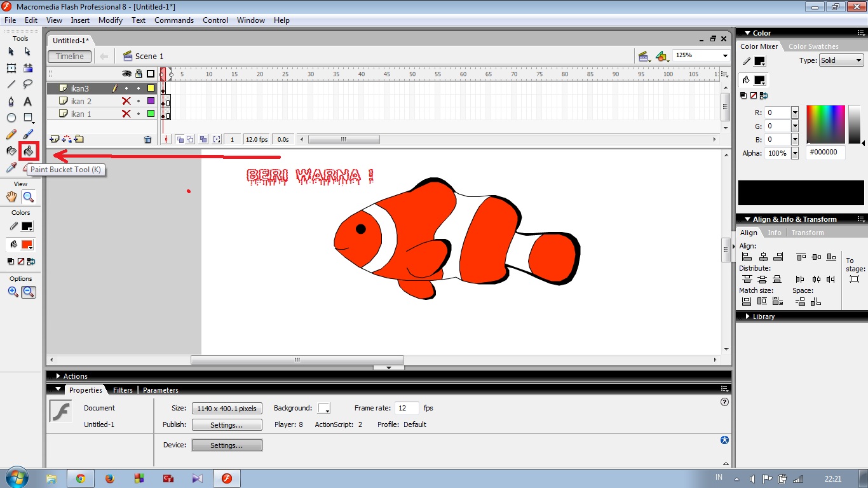Select the Free Transform tool

(x=11, y=67)
